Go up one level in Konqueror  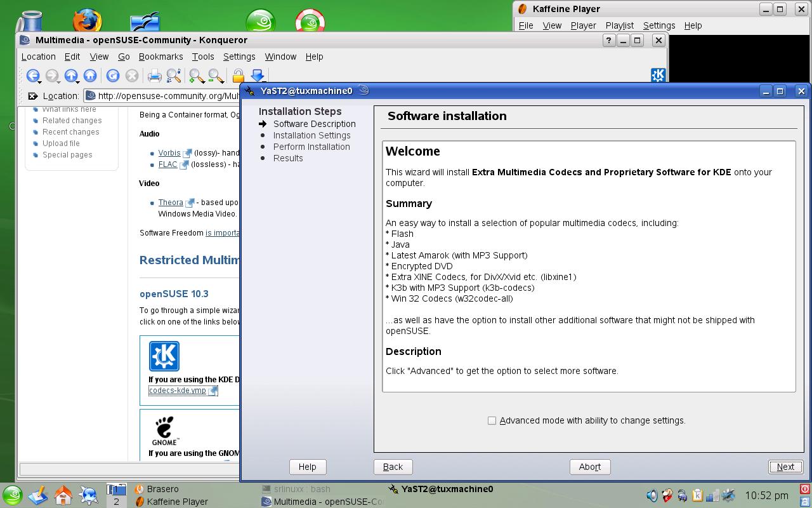click(70, 76)
